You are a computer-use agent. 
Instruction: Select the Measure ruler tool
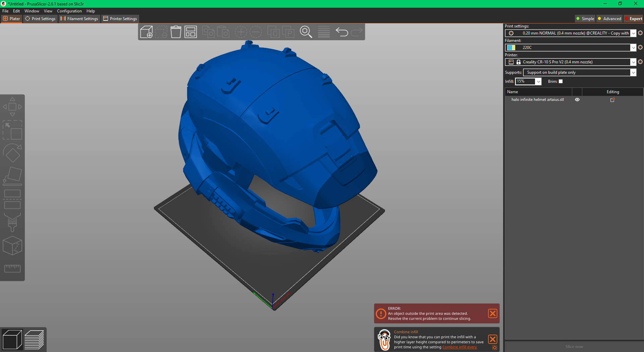pyautogui.click(x=12, y=268)
